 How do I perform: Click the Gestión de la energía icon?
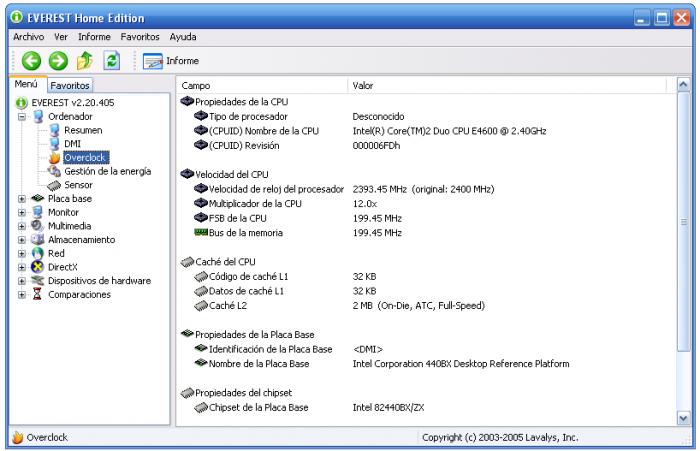click(54, 171)
